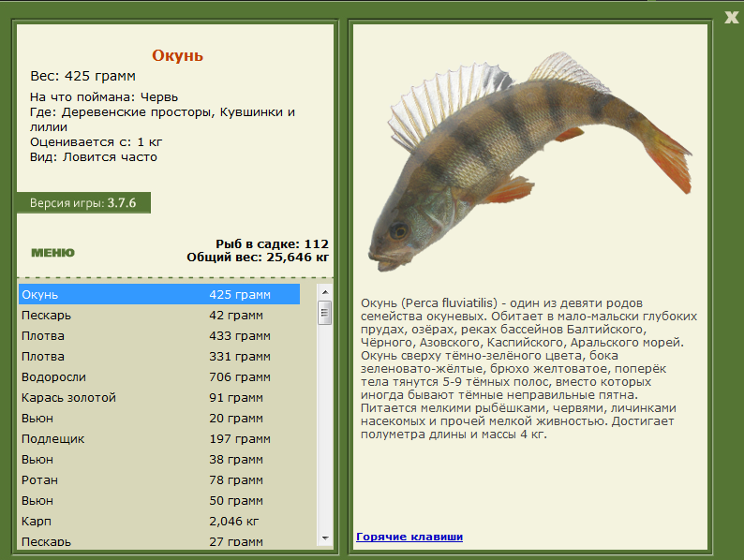This screenshot has height=560, width=744.
Task: Open the МЕНЮ button
Action: click(x=52, y=253)
